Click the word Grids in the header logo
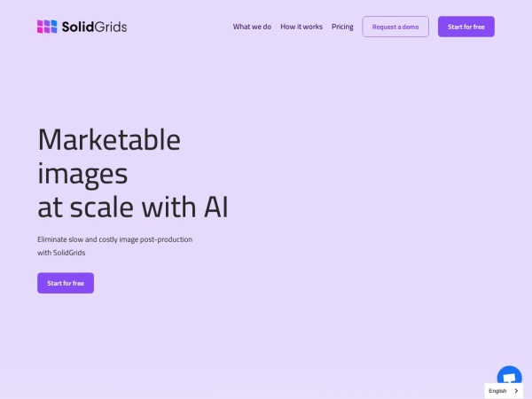The image size is (532, 399). [110, 27]
